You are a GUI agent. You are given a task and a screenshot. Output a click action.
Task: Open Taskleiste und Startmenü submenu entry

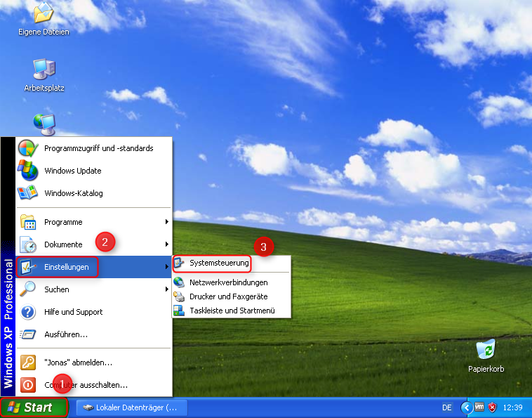click(x=232, y=311)
